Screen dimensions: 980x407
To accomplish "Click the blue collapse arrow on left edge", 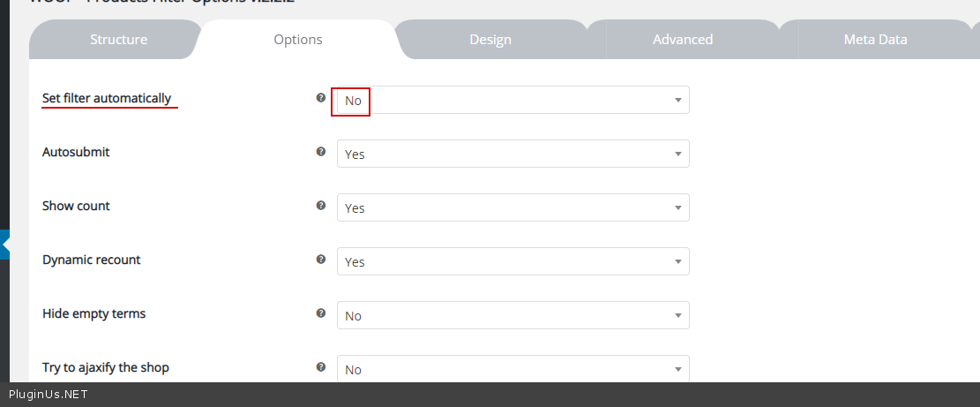I will (x=4, y=245).
